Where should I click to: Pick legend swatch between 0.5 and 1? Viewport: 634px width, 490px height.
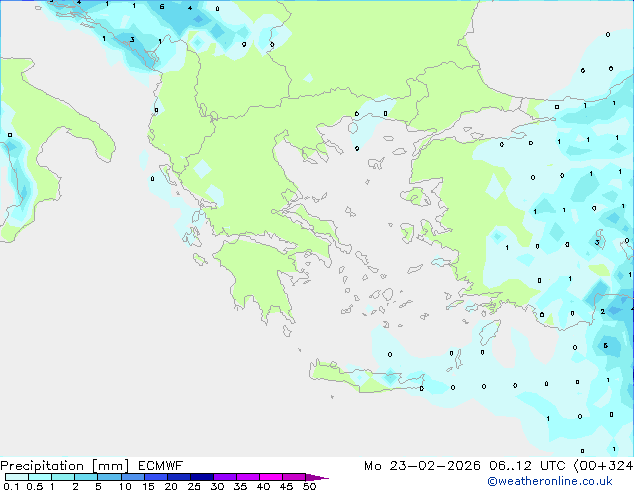[40, 477]
